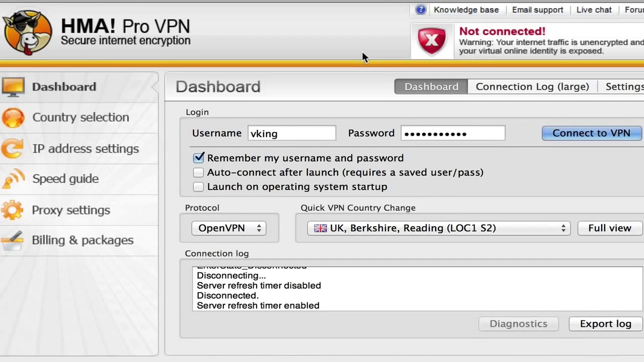The image size is (644, 362).
Task: Open the Live chat link
Action: click(594, 10)
